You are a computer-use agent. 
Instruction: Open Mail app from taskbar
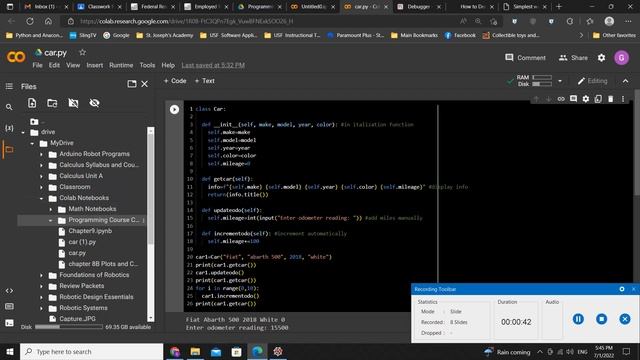[216, 351]
